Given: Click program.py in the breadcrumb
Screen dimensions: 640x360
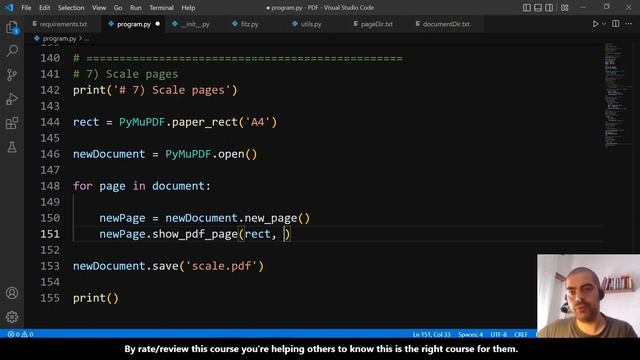Looking at the screenshot, I should 59,38.
